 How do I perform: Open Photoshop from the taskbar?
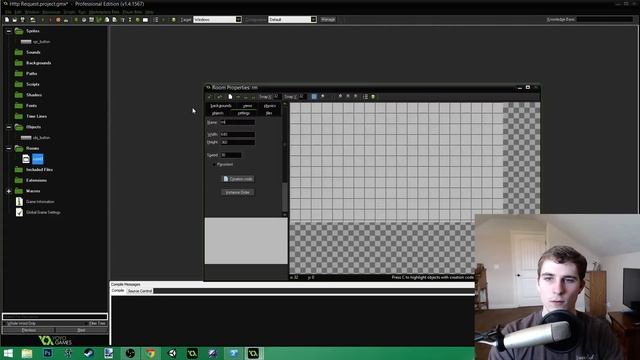coord(47,353)
